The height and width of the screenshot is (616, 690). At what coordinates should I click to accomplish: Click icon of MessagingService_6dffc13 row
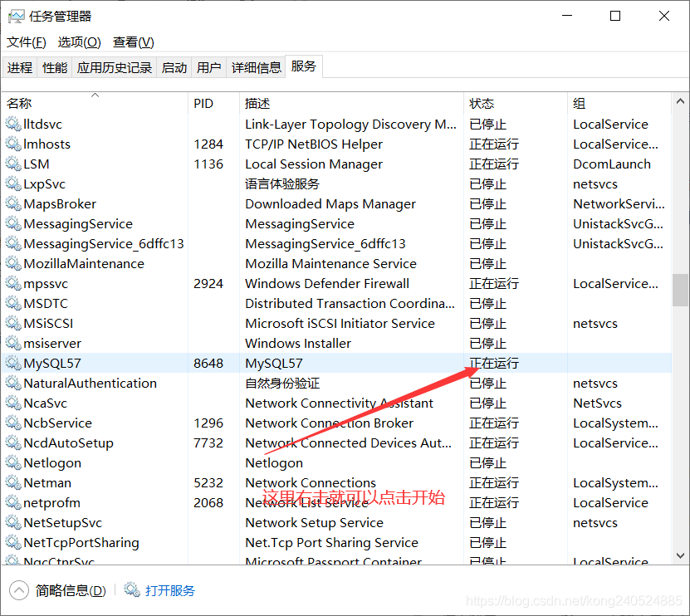[x=13, y=244]
